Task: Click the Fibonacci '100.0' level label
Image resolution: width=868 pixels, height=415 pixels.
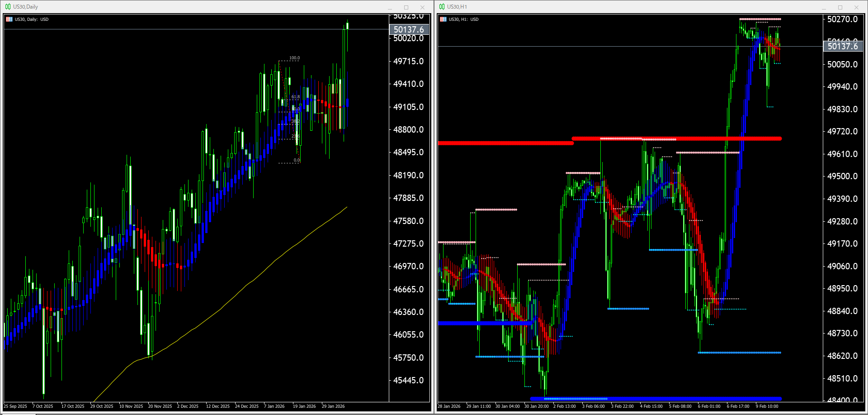Action: click(x=295, y=58)
